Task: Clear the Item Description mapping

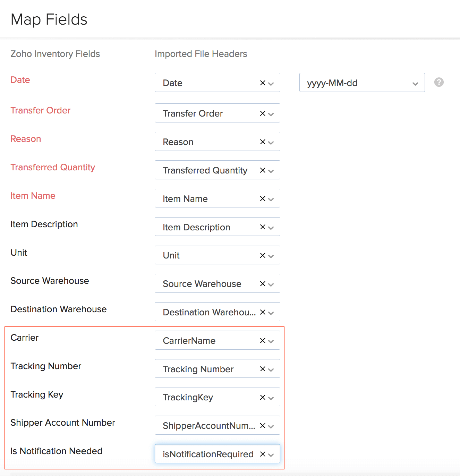Action: 262,227
